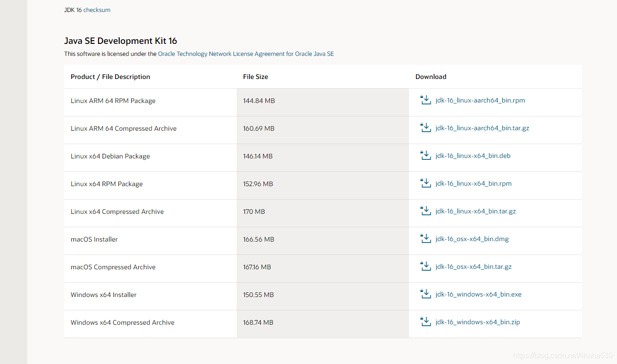The width and height of the screenshot is (617, 364).
Task: Download jdk-16_osx-x64_bin.dmg file link
Action: point(472,239)
